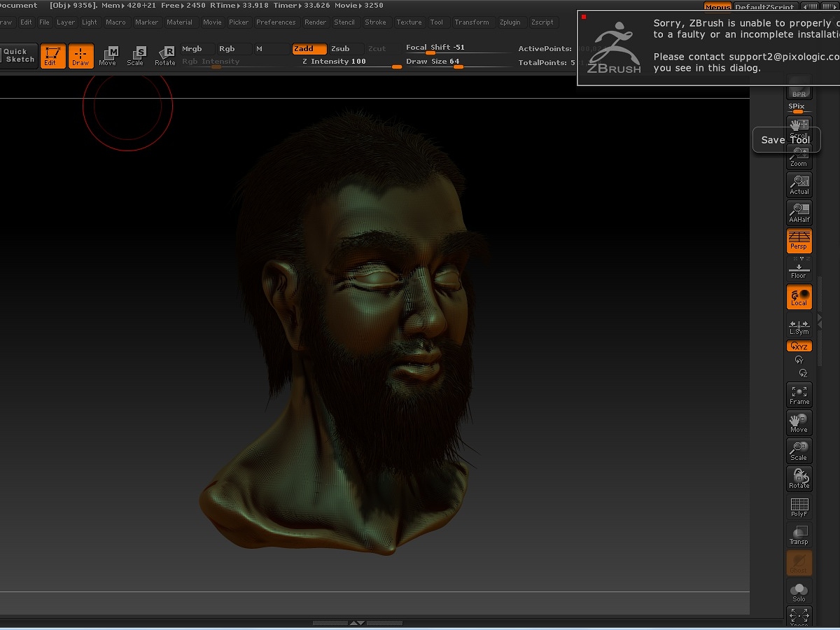Open the Layer menu

[x=66, y=22]
